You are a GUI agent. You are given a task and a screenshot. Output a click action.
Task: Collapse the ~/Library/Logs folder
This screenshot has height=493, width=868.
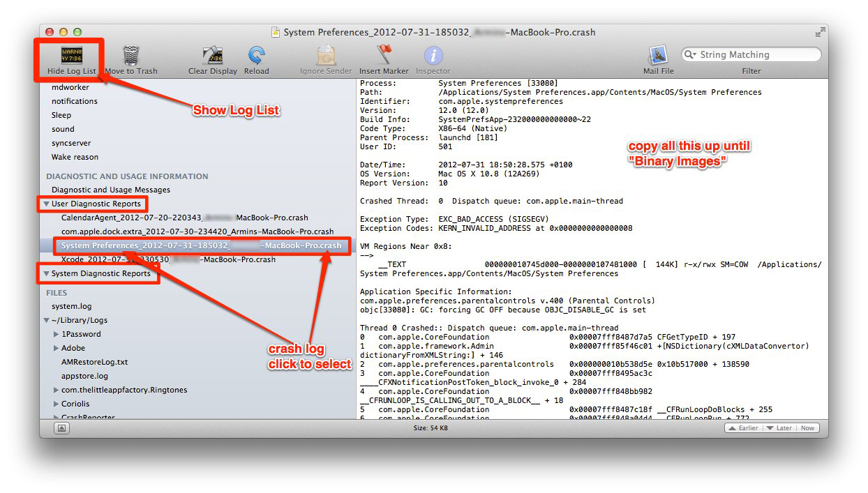coord(46,321)
